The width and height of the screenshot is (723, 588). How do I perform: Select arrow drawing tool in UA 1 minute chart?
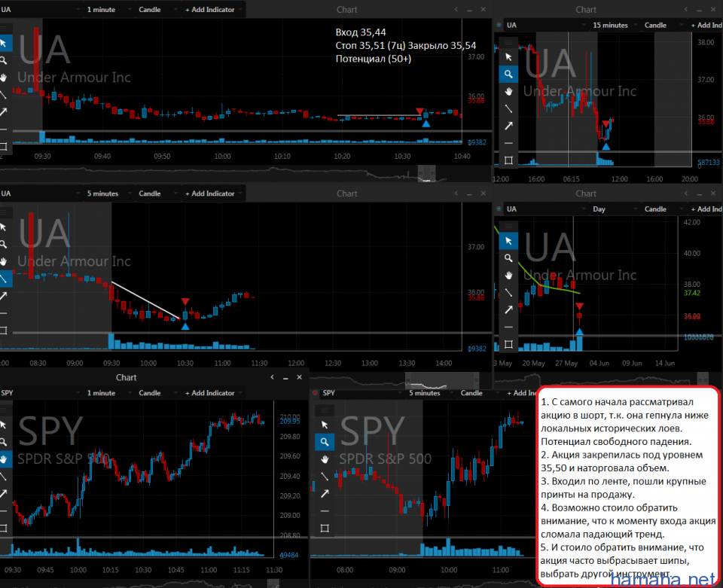coord(3,112)
